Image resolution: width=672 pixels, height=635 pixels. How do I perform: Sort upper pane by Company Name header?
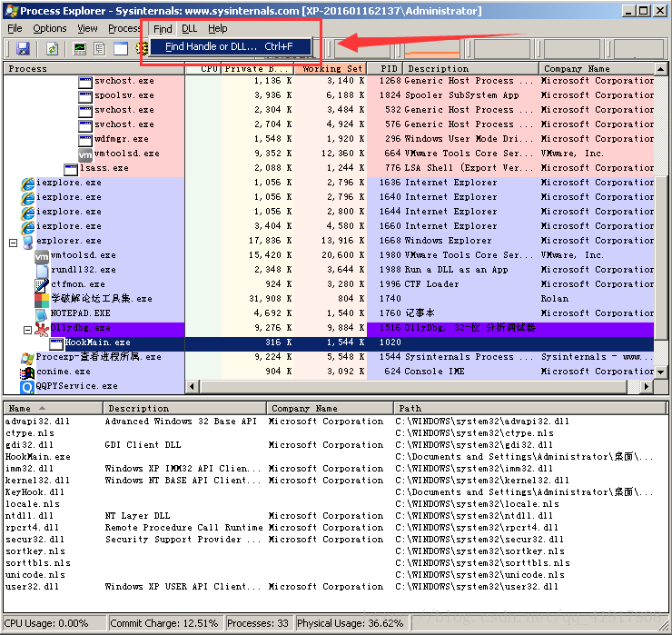coord(597,69)
